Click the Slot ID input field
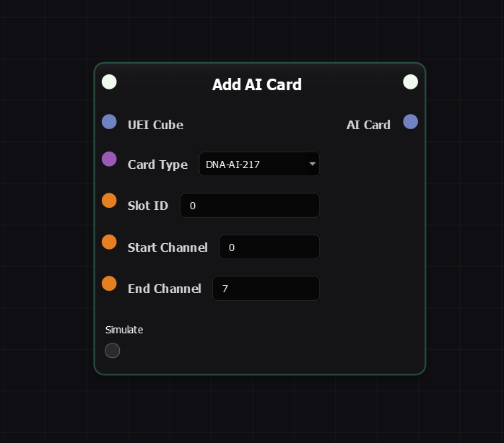The width and height of the screenshot is (504, 443). pos(249,206)
